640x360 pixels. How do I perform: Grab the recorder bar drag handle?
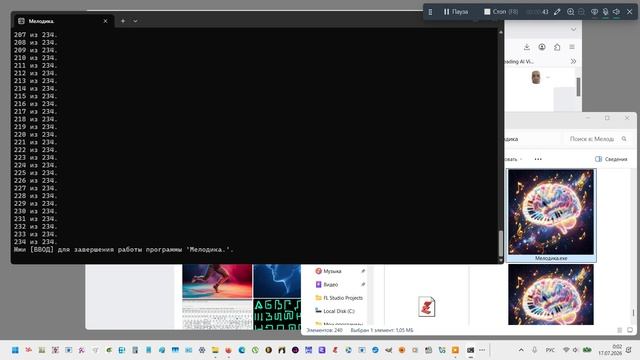pyautogui.click(x=430, y=12)
